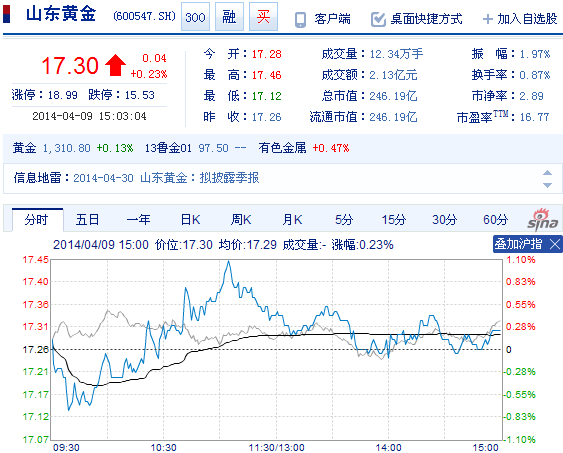The image size is (563, 453).
Task: Click the 市净率 value 2.89
Action: pyautogui.click(x=531, y=96)
